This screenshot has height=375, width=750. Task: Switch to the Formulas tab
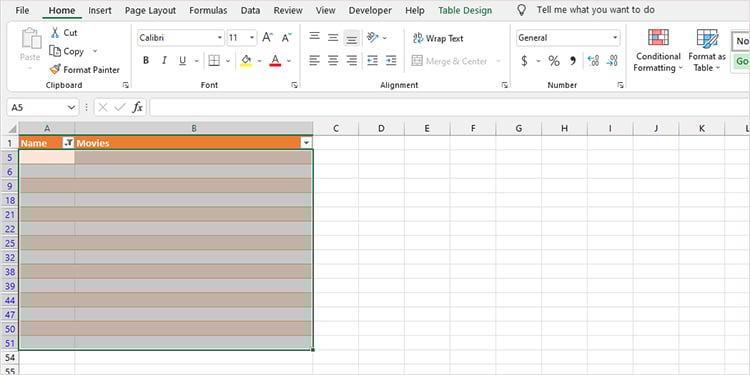tap(208, 10)
